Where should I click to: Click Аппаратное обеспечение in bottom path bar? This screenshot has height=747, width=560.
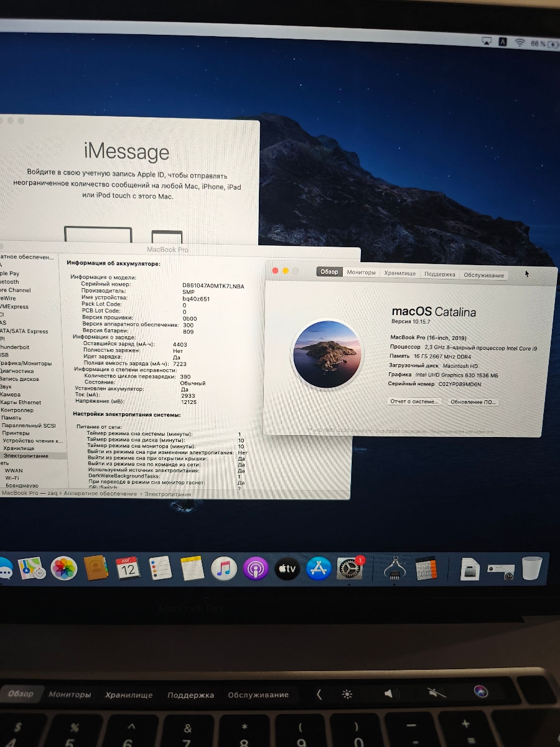100,494
